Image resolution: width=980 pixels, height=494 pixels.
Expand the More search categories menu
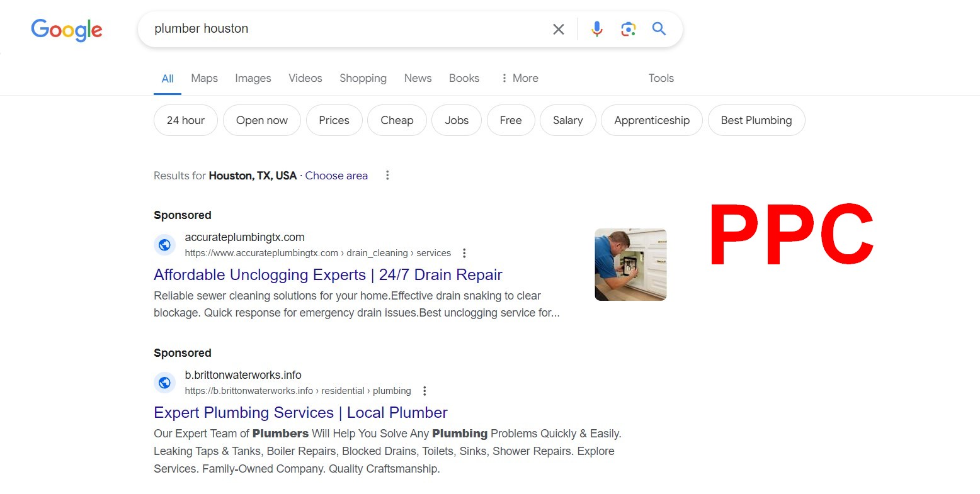tap(520, 78)
